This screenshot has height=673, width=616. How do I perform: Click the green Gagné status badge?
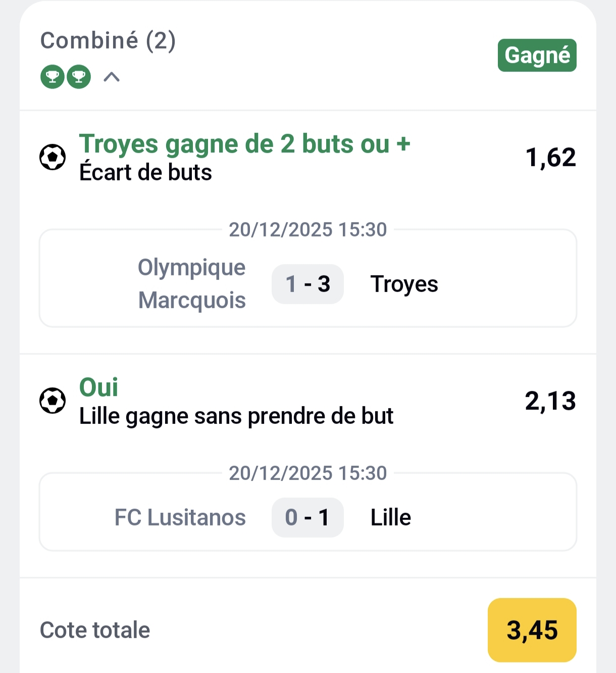(x=537, y=55)
